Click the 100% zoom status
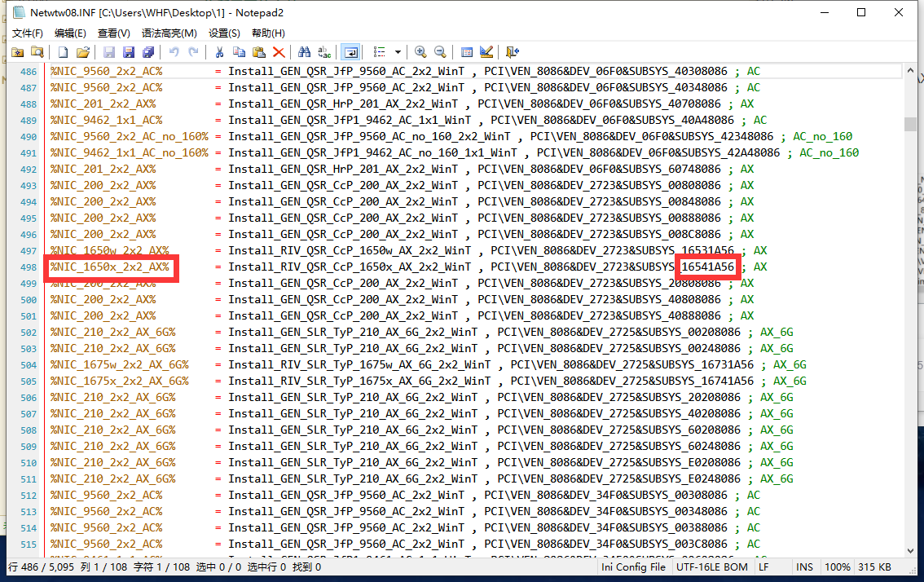This screenshot has height=582, width=924. coord(838,567)
